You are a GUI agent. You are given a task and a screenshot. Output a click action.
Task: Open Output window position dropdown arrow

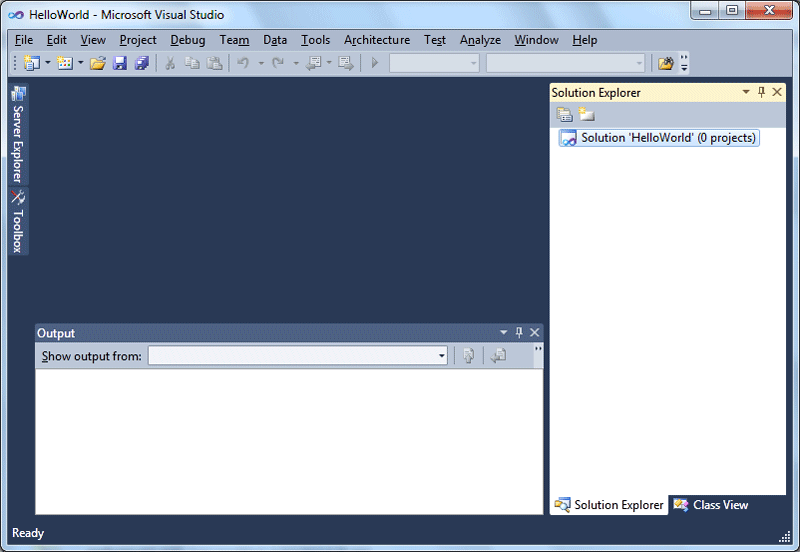click(504, 332)
